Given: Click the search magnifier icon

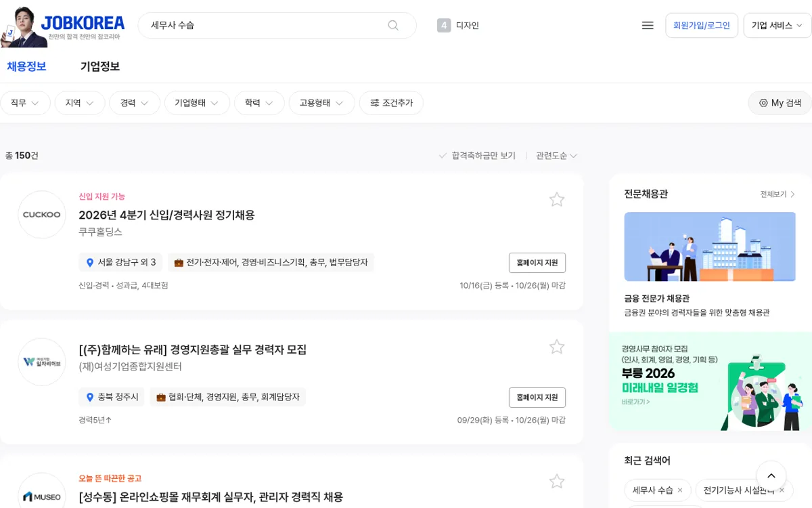Looking at the screenshot, I should tap(393, 25).
